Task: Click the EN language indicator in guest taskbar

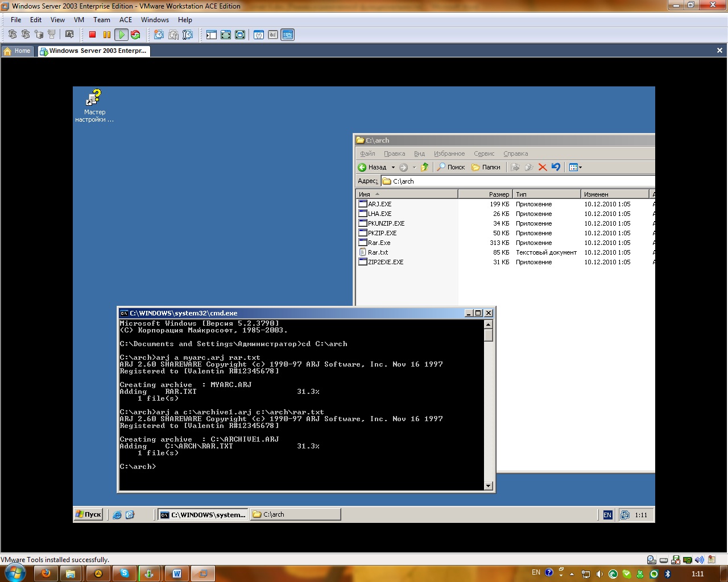Action: click(x=607, y=515)
